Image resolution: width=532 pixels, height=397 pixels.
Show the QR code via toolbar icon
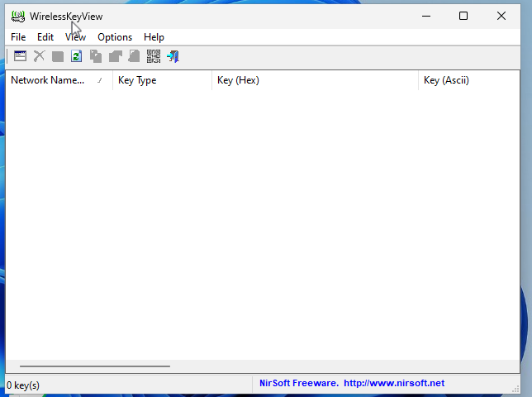point(154,56)
